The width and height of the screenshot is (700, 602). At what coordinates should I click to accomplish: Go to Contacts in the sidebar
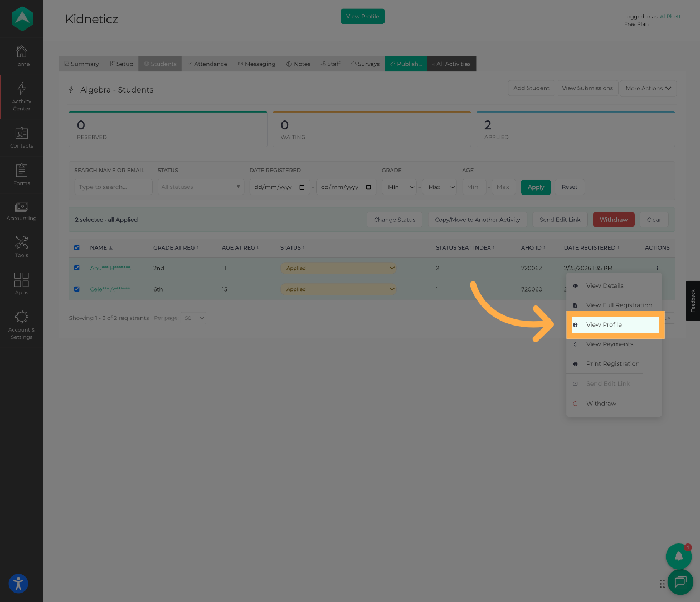[21, 138]
